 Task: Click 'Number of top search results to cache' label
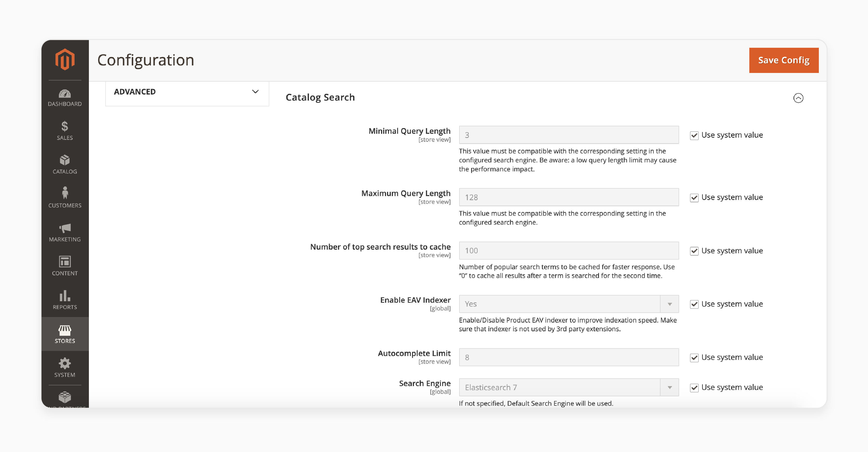point(380,247)
